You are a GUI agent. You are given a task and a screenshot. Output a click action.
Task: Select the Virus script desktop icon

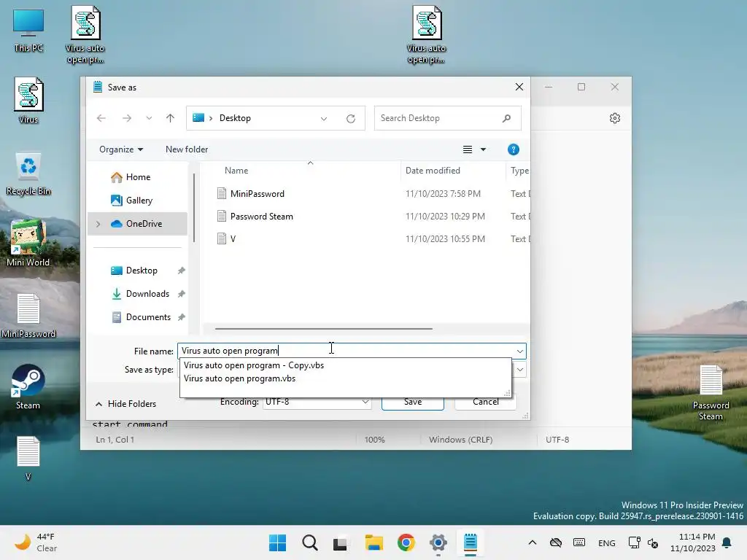click(28, 101)
